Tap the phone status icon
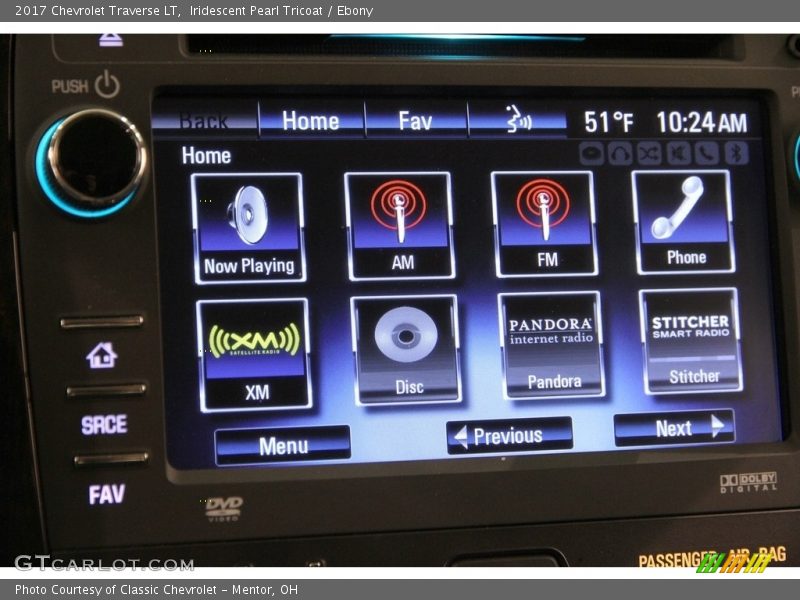 coord(707,153)
